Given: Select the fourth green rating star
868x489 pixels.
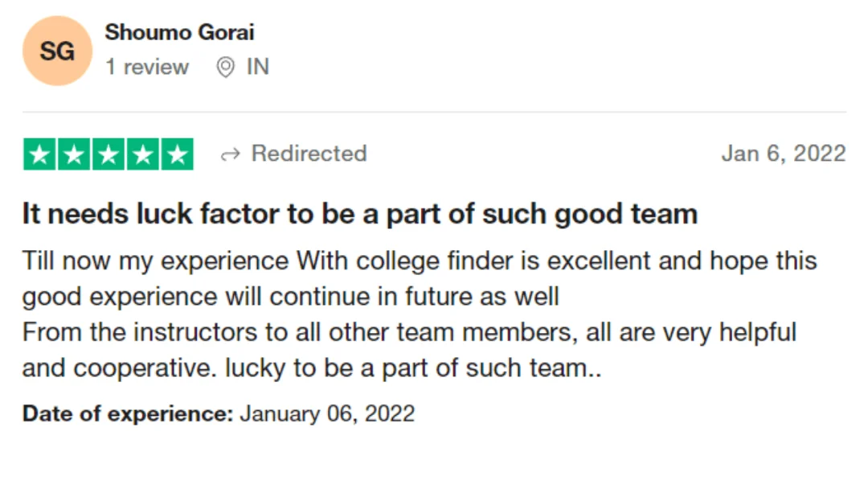Looking at the screenshot, I should (x=142, y=154).
